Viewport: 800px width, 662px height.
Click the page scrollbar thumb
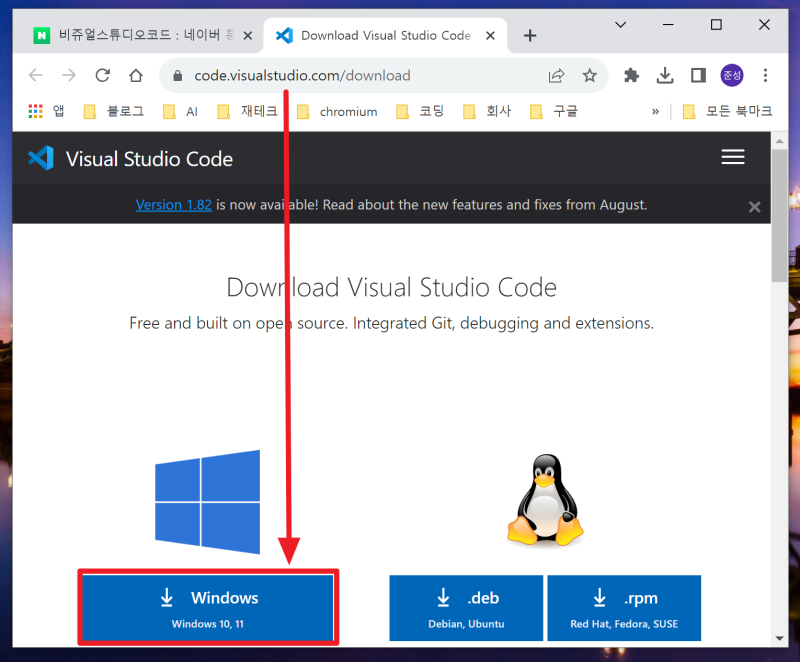(x=779, y=215)
